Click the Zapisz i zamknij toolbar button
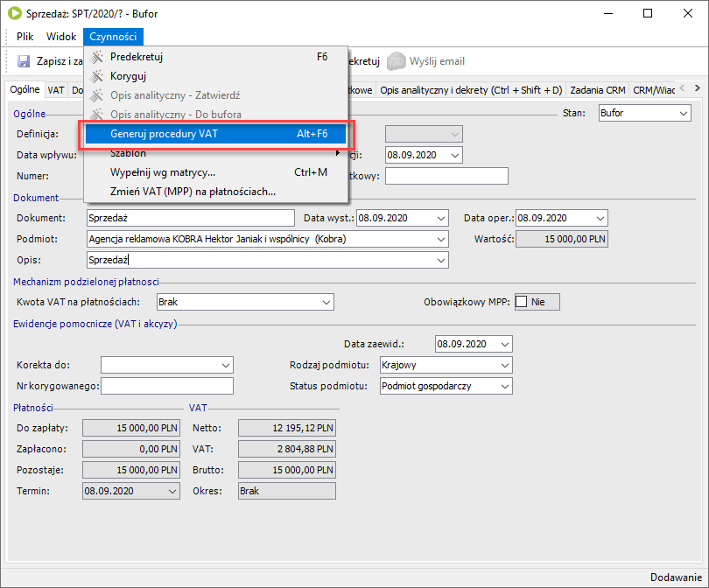The height and width of the screenshot is (588, 709). pos(50,61)
